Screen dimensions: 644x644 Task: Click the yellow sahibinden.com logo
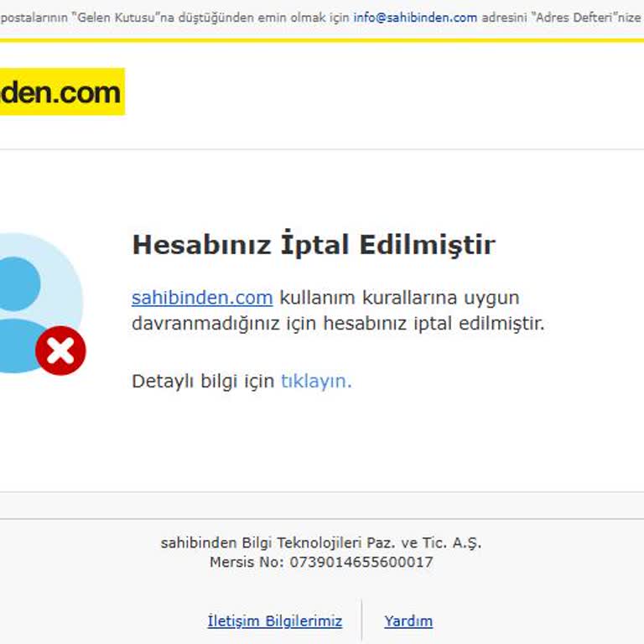tap(62, 91)
